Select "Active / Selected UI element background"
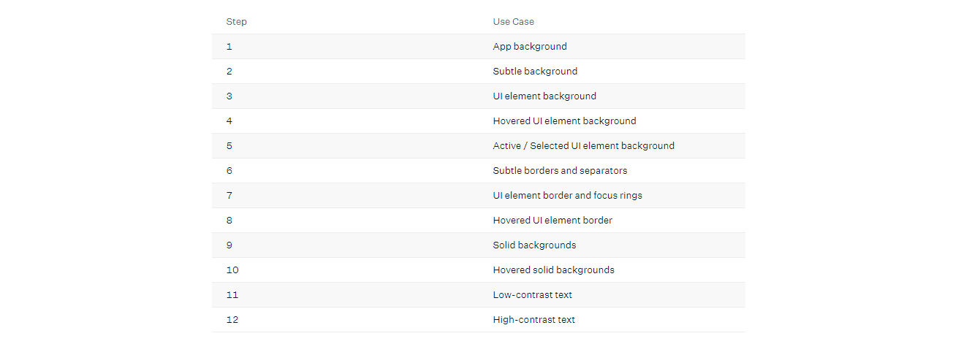The height and width of the screenshot is (355, 980). tap(583, 146)
